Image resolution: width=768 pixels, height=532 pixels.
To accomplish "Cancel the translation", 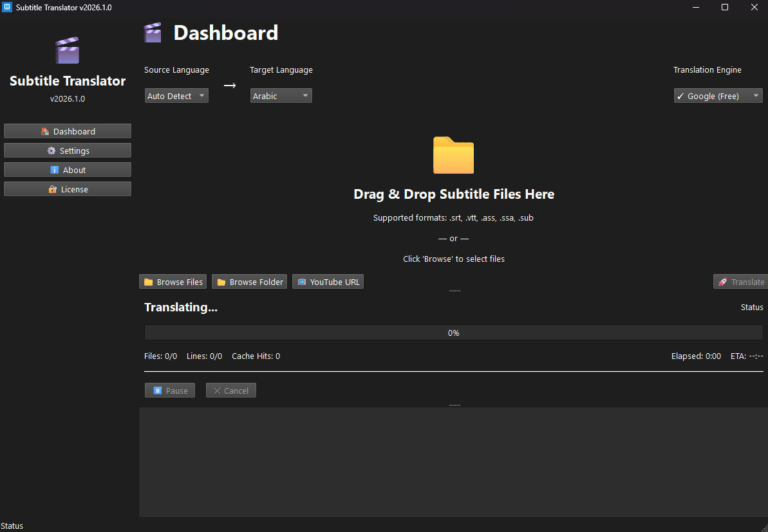I will 230,390.
